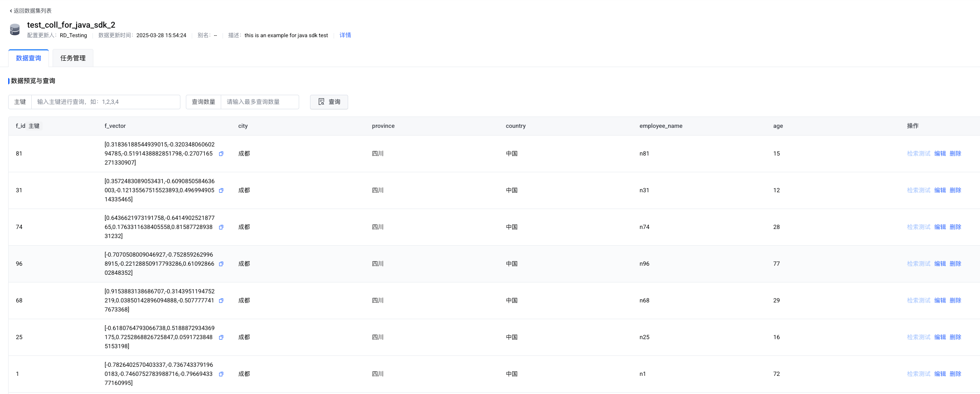Click 编辑 for row n81

[x=940, y=154]
